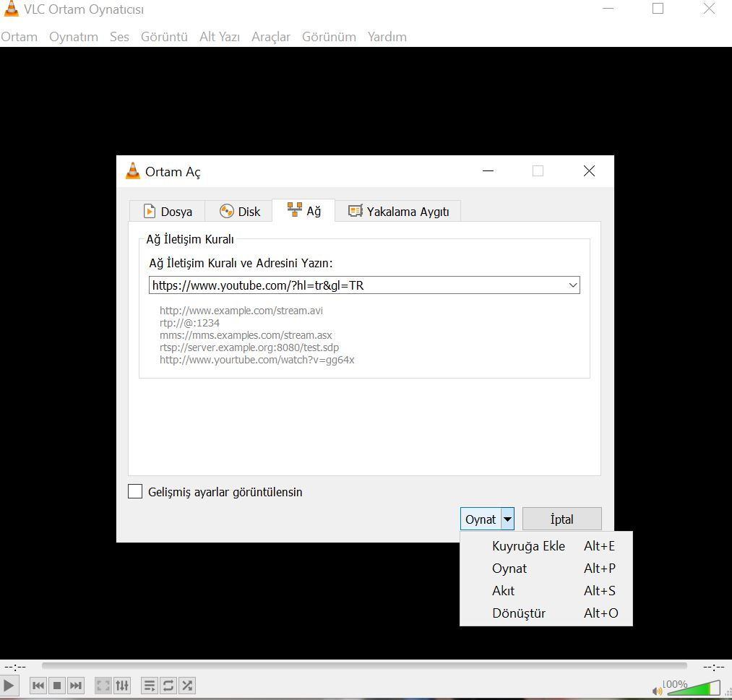Adjust the volume slider

pyautogui.click(x=693, y=688)
